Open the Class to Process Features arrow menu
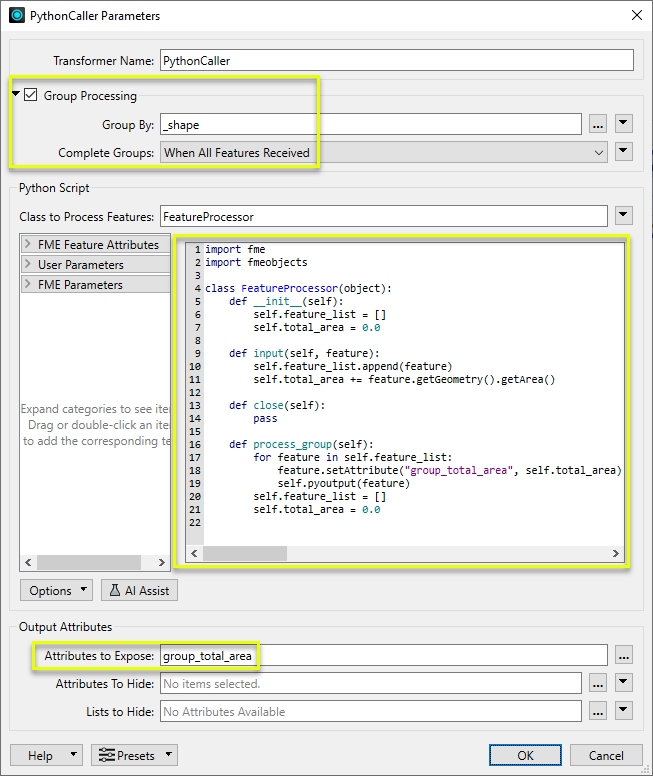The width and height of the screenshot is (653, 776). [x=624, y=215]
